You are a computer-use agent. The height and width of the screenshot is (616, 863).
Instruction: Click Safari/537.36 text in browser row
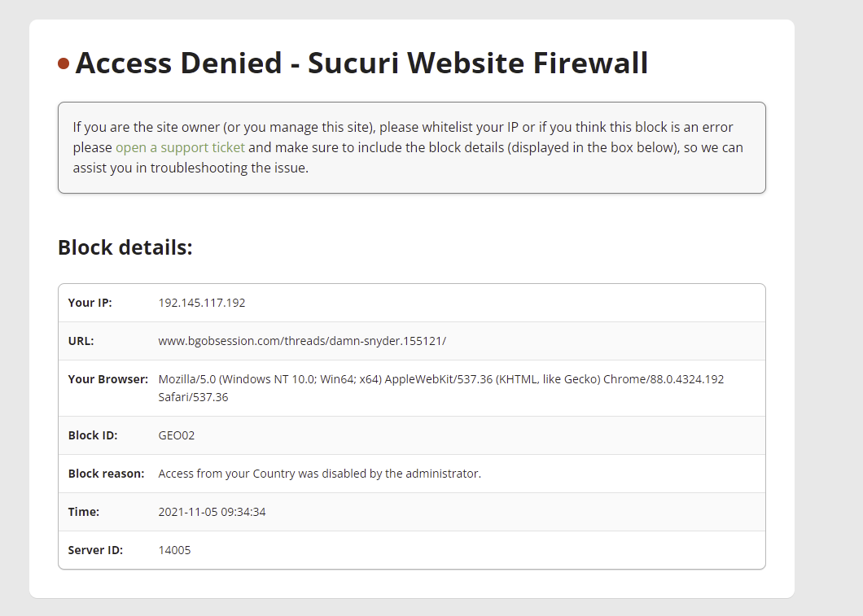click(x=193, y=397)
